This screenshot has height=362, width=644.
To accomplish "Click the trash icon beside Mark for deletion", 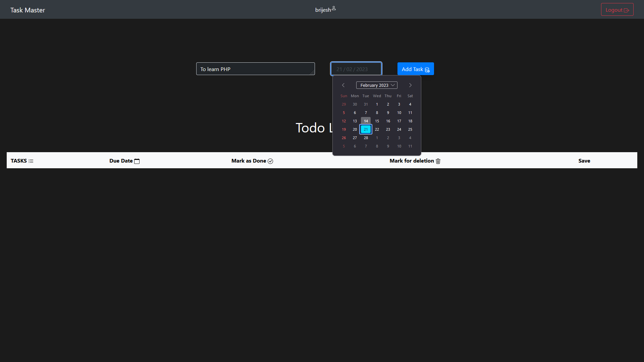I will point(438,161).
